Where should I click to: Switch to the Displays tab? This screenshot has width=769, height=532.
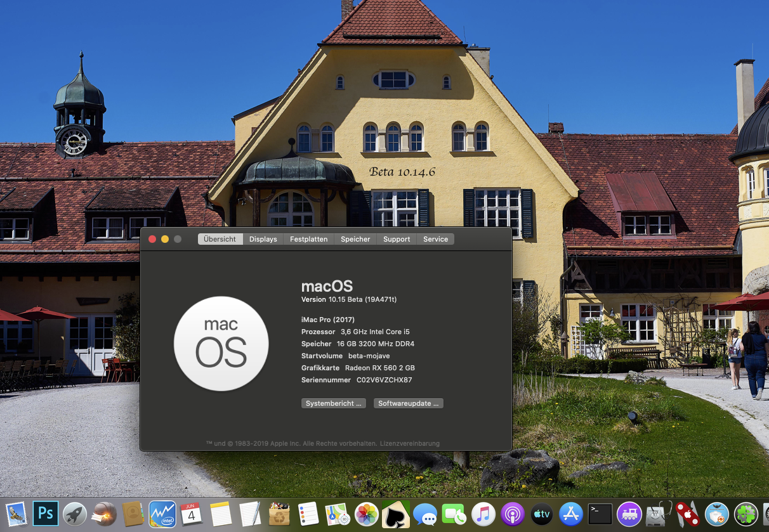click(263, 239)
